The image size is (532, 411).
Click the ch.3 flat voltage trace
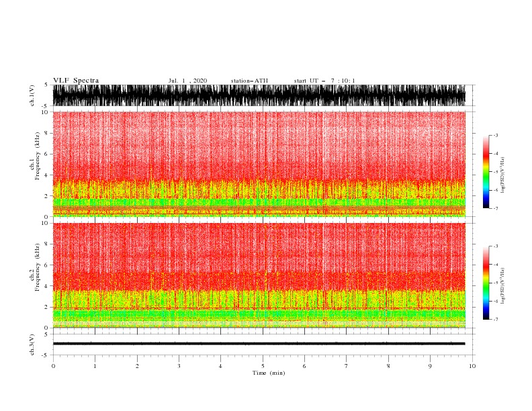click(x=259, y=344)
